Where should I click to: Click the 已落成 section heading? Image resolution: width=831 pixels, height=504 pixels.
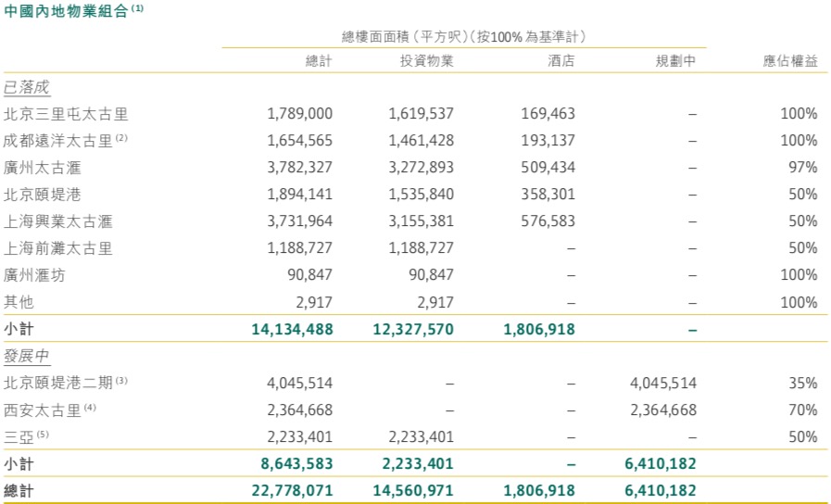point(26,87)
